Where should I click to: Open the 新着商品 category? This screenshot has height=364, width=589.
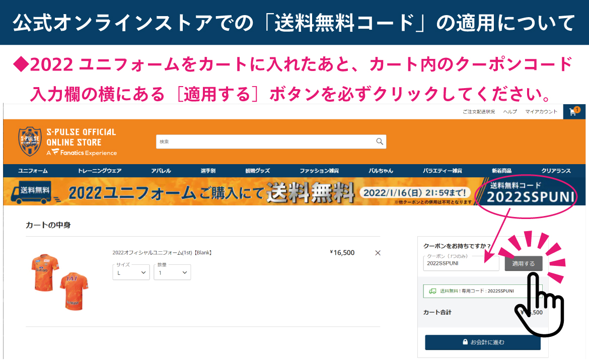pyautogui.click(x=502, y=171)
